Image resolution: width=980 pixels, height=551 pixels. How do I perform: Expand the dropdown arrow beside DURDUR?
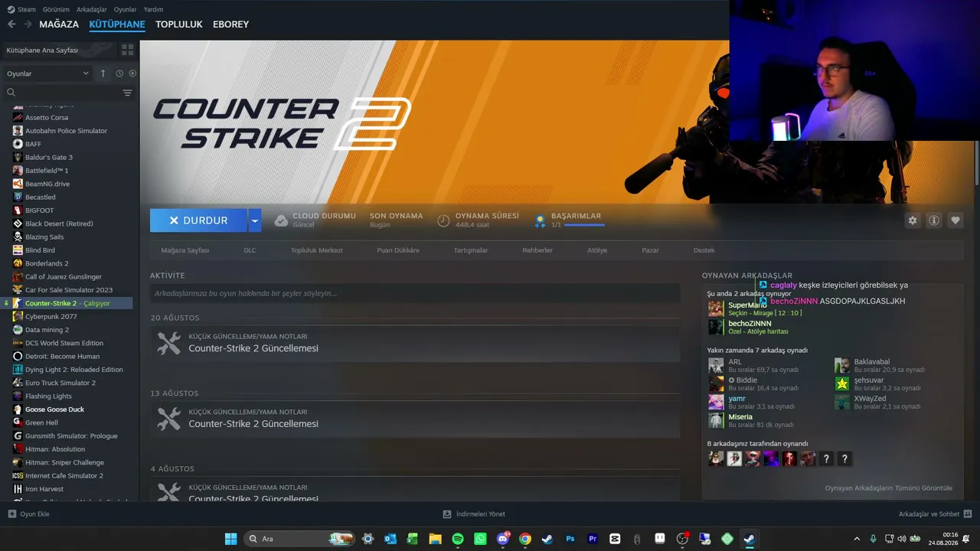click(x=255, y=220)
